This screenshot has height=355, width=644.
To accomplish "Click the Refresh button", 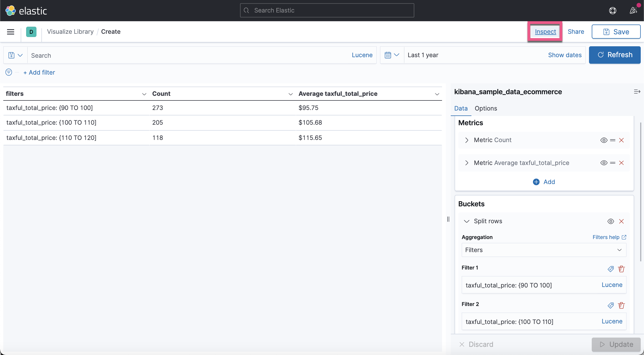I will click(x=615, y=55).
